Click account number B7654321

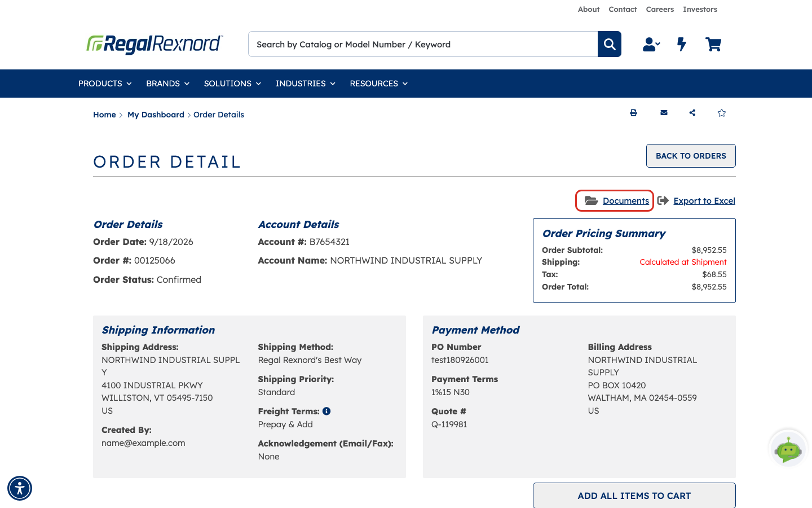tap(329, 242)
